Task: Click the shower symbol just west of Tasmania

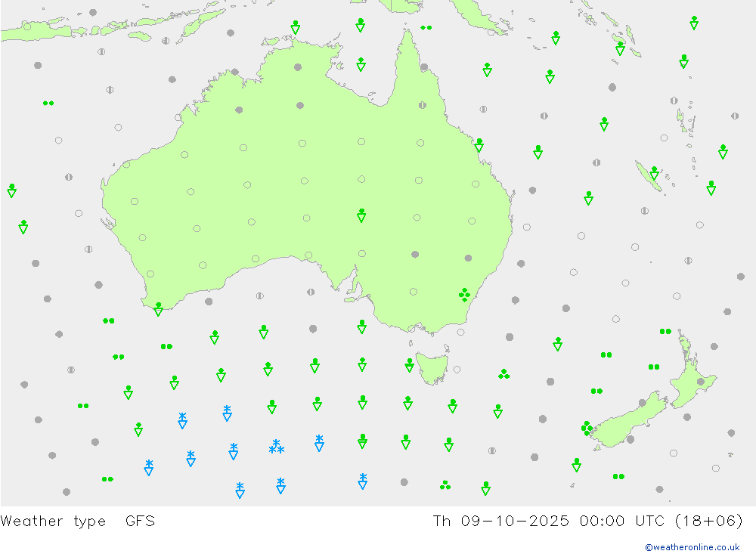Action: point(409,366)
